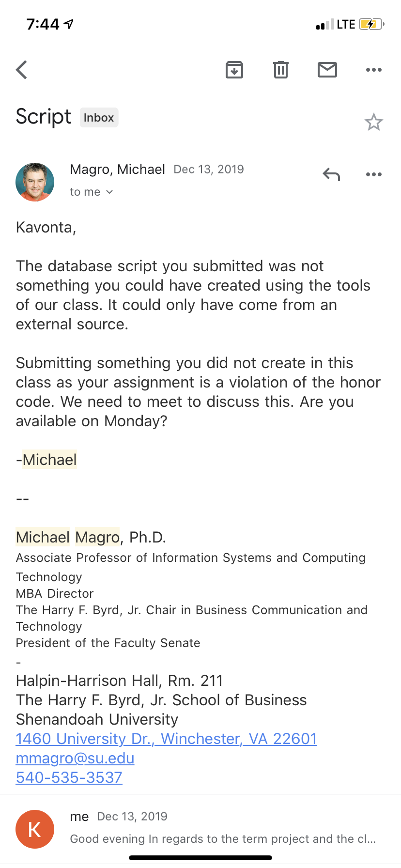Go back using the left arrow
This screenshot has height=868, width=401.
[21, 70]
